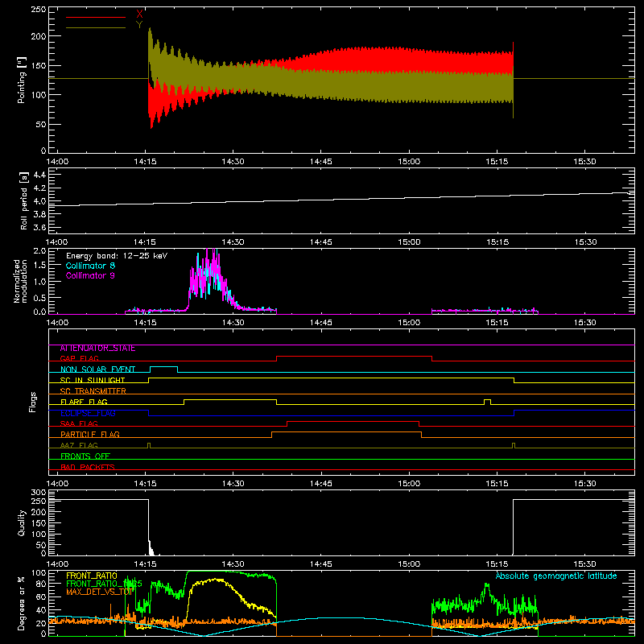
Task: Click the GAP_FLAG label
Action: click(79, 358)
